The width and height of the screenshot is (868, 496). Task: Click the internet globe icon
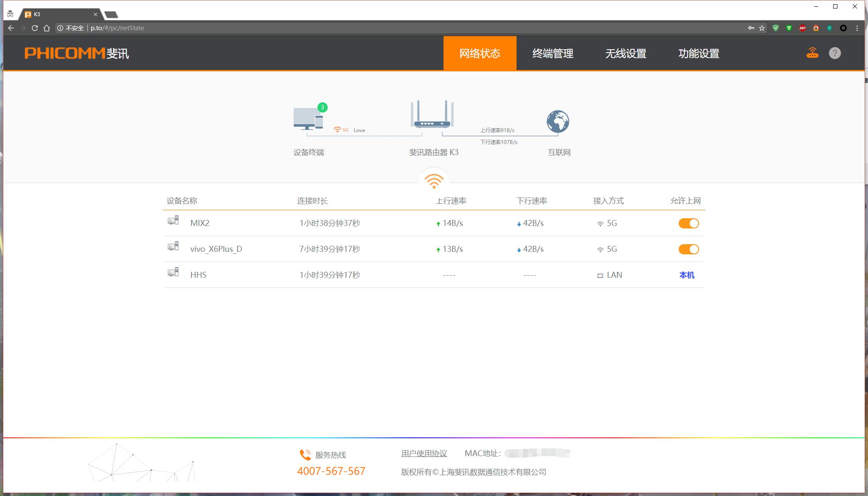[x=558, y=121]
